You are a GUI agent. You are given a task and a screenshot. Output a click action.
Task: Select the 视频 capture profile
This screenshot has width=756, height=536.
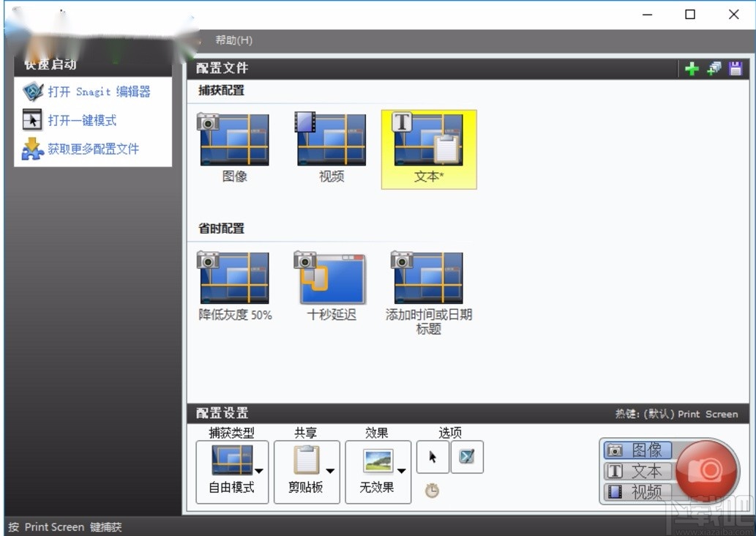[x=332, y=148]
